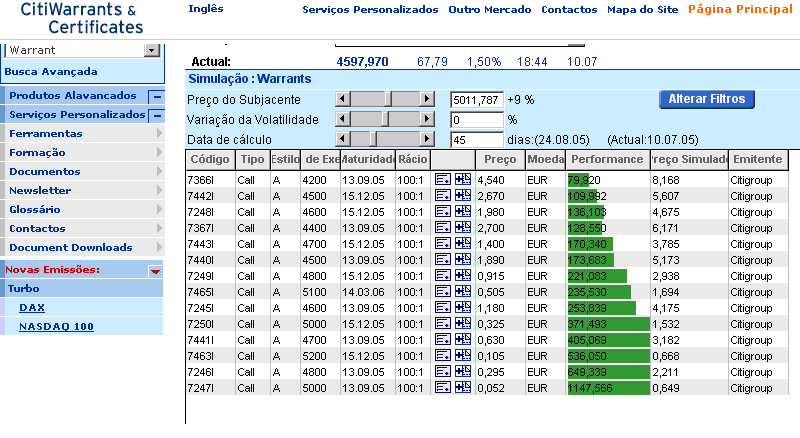800x438 pixels.
Task: Follow the NASDAQ 100 link
Action: click(56, 326)
